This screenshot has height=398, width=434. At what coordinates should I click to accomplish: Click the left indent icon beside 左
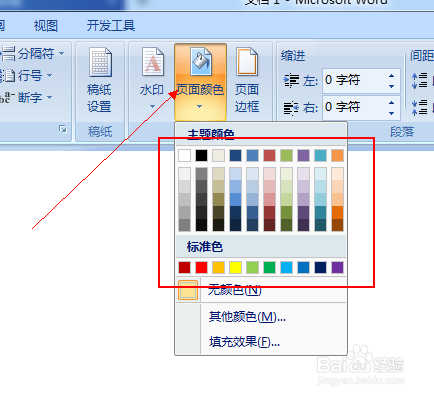point(291,81)
